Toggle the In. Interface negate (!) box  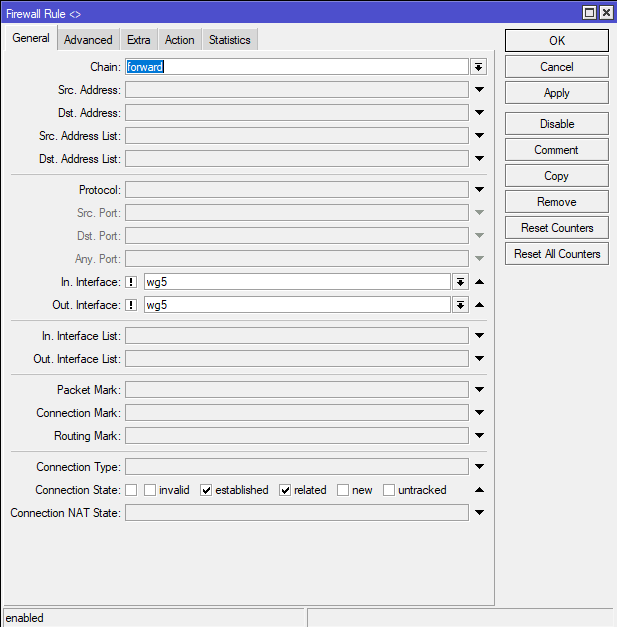coord(131,282)
